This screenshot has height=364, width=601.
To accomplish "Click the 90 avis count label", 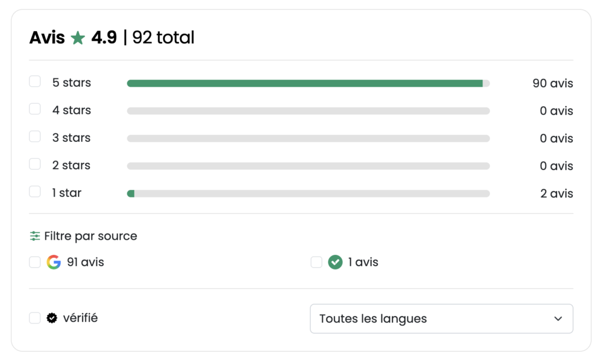I will click(553, 83).
